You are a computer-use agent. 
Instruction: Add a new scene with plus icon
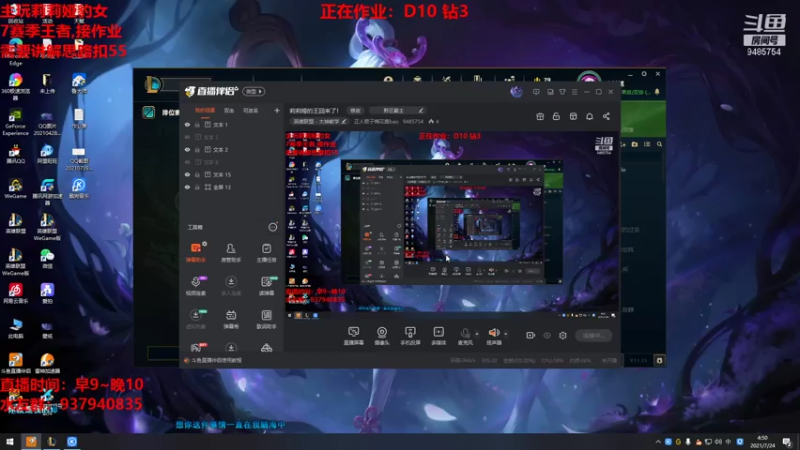pyautogui.click(x=277, y=110)
